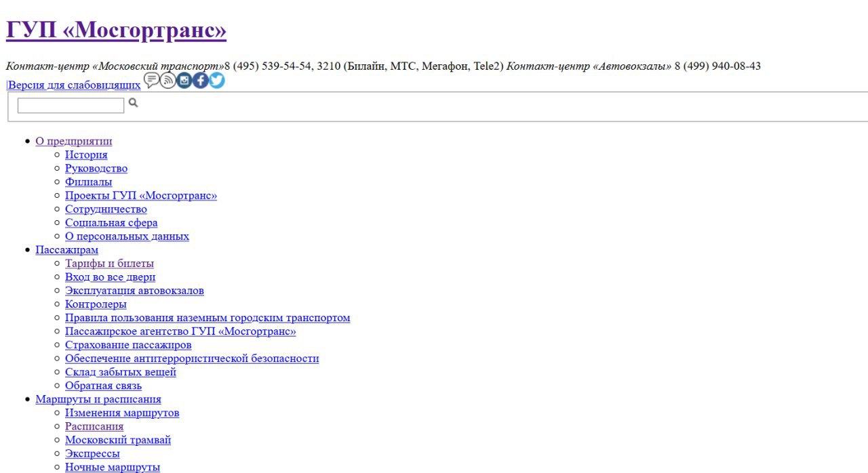Open «О персональных данных» link

(x=127, y=236)
